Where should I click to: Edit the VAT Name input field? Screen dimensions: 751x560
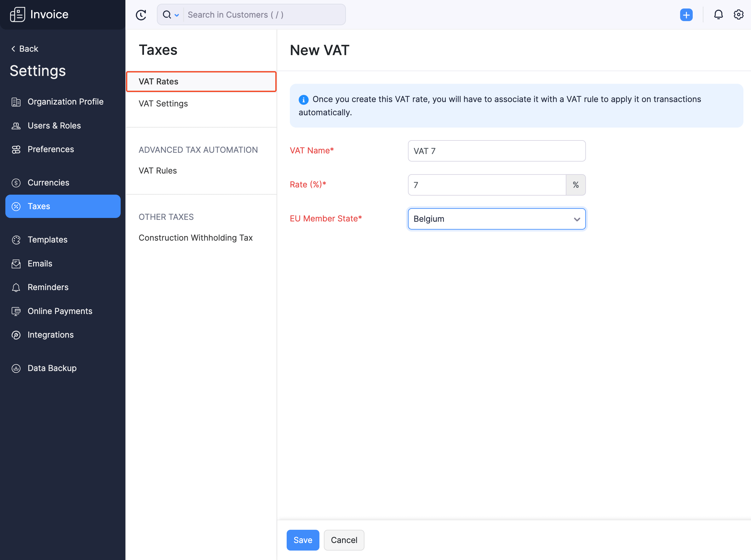[496, 151]
